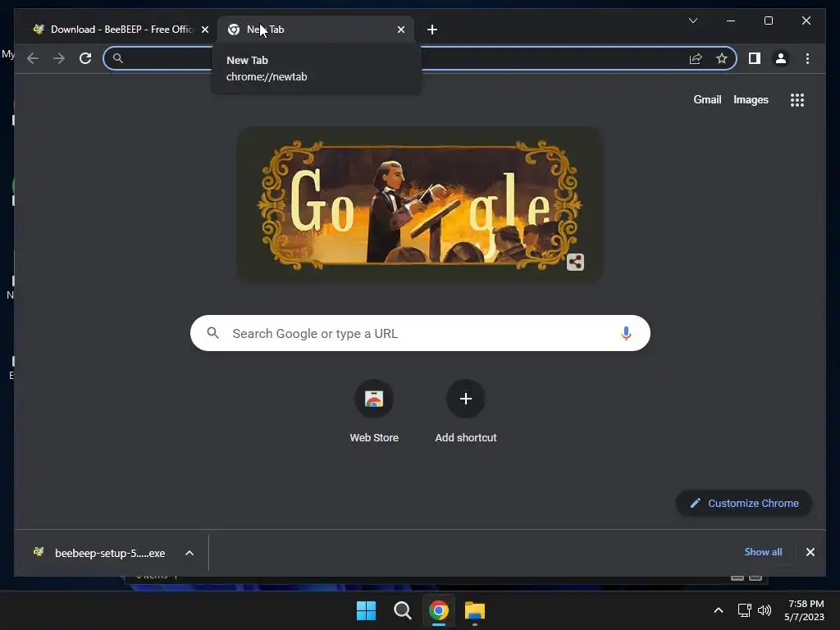The width and height of the screenshot is (840, 630).
Task: Start voice search with the microphone
Action: pos(626,333)
